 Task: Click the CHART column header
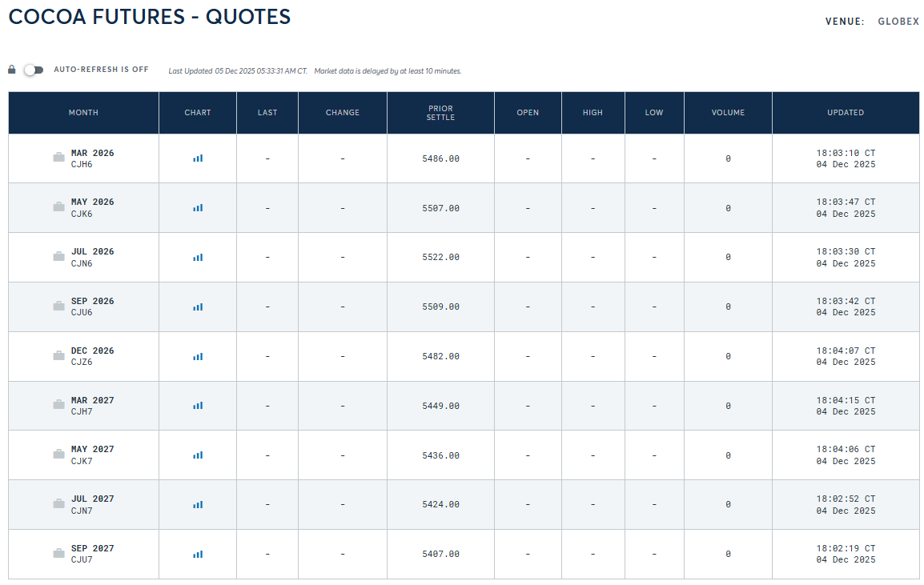(x=198, y=113)
